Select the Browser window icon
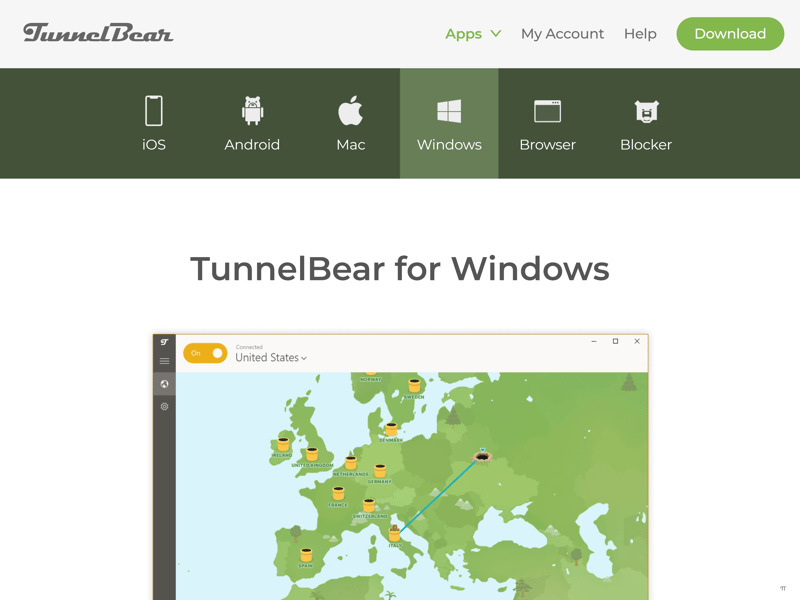The image size is (800, 600). pos(547,111)
